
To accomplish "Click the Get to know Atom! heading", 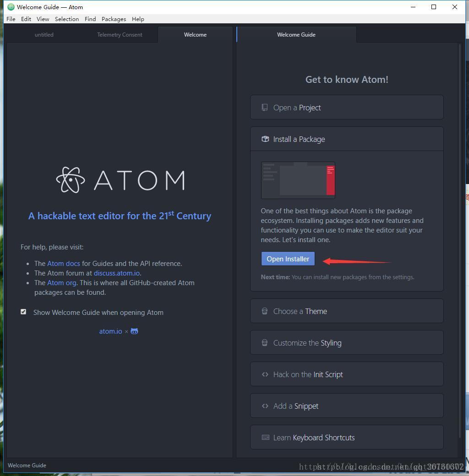I will (x=347, y=80).
